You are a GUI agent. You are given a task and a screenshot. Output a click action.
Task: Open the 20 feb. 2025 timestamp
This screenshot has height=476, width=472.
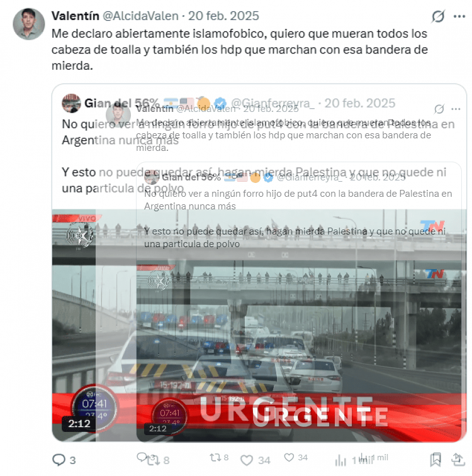click(223, 16)
